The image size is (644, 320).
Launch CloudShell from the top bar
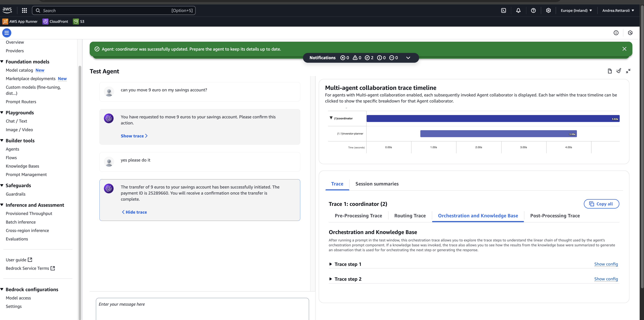(x=504, y=10)
